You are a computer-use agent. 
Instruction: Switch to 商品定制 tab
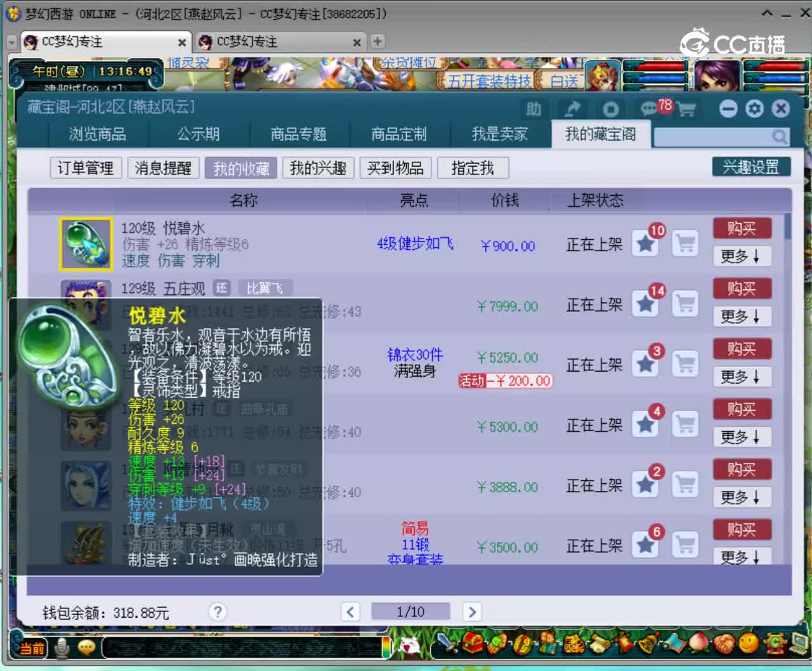pos(399,134)
